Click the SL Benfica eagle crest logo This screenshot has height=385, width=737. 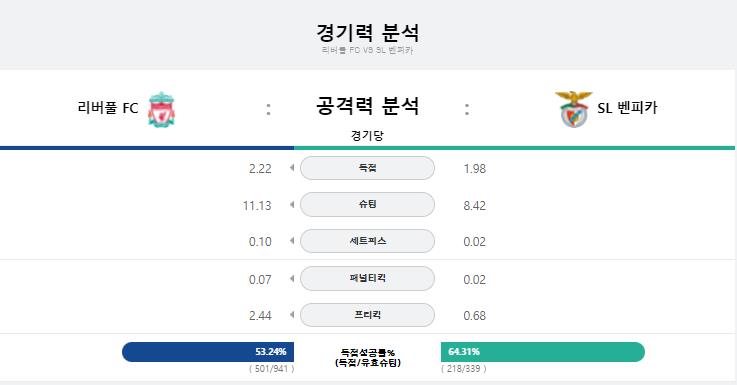click(x=573, y=110)
